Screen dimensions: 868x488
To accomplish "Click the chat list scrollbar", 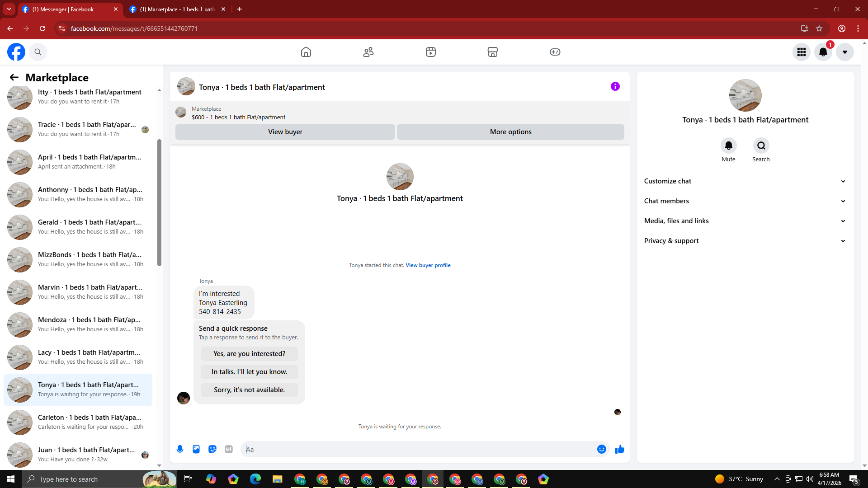I will pyautogui.click(x=159, y=203).
